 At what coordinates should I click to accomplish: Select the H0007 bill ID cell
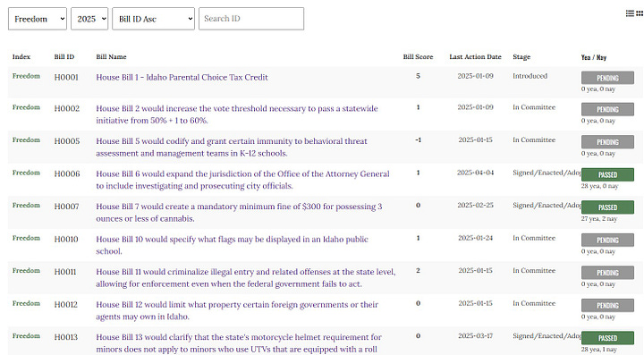(x=66, y=207)
